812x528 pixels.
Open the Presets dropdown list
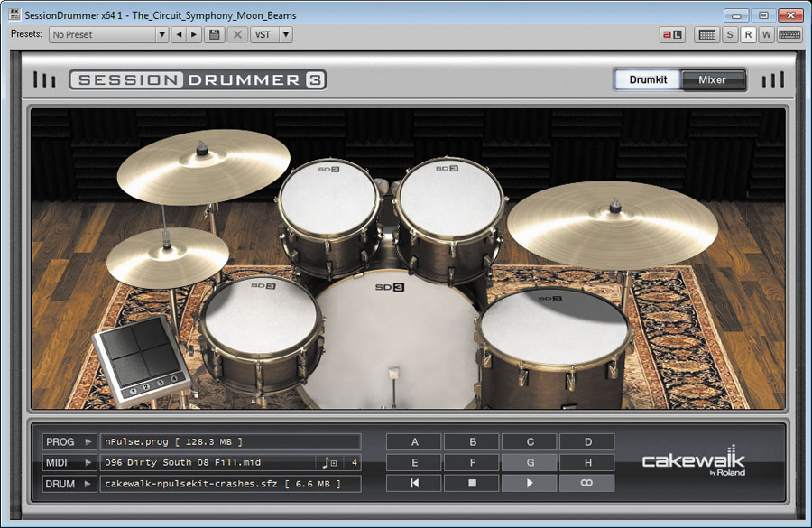point(162,34)
